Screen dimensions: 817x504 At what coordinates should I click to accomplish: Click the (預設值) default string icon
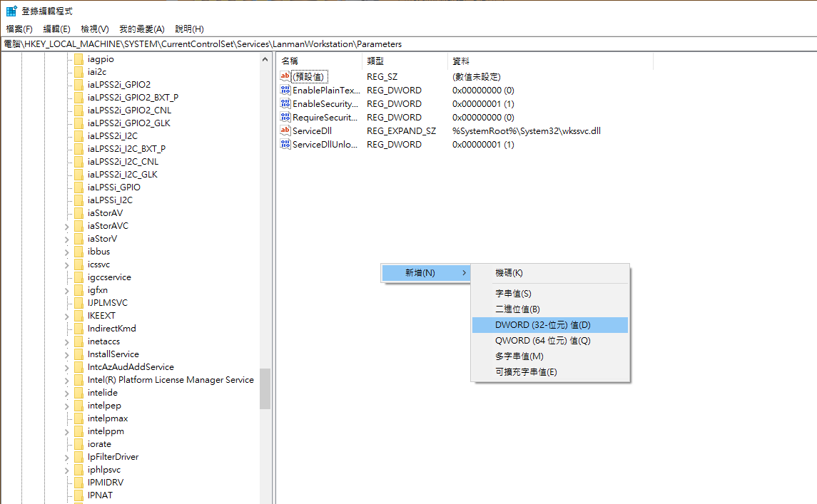tap(285, 76)
